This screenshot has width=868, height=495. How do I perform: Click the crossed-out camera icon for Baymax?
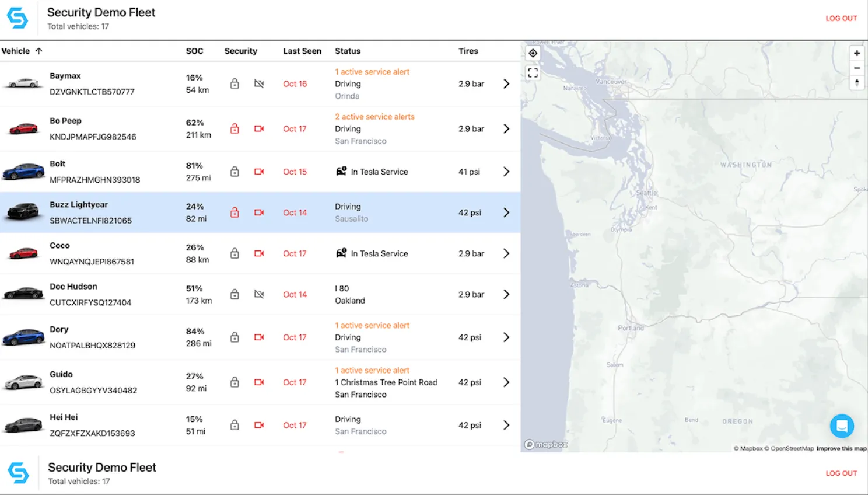pyautogui.click(x=259, y=84)
